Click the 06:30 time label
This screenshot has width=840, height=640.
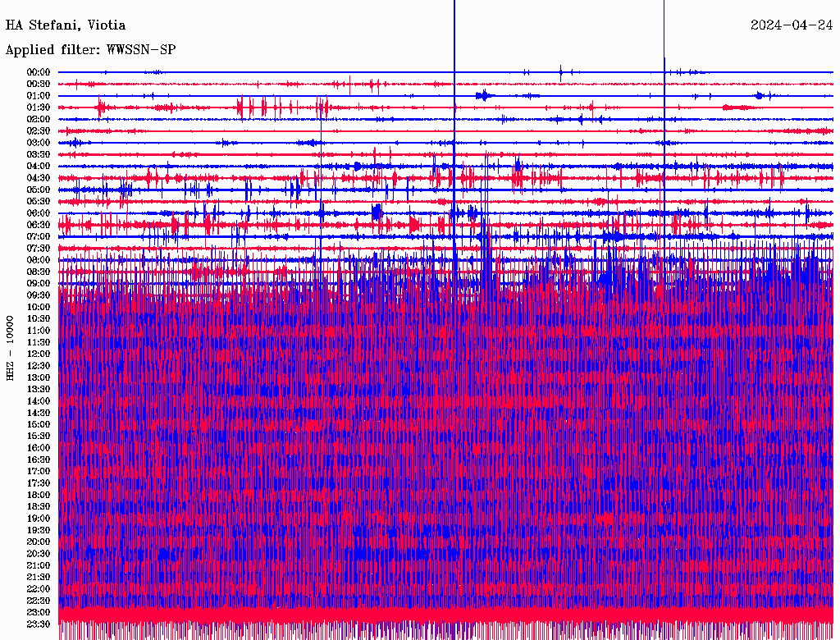[39, 225]
